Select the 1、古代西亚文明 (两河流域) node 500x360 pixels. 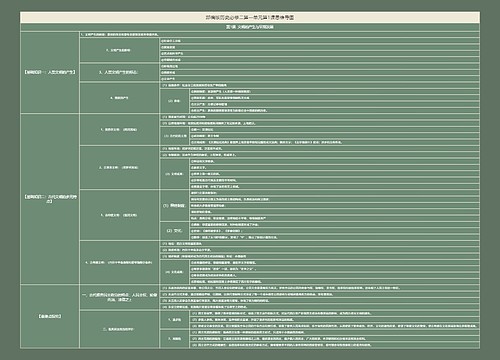[119, 129]
